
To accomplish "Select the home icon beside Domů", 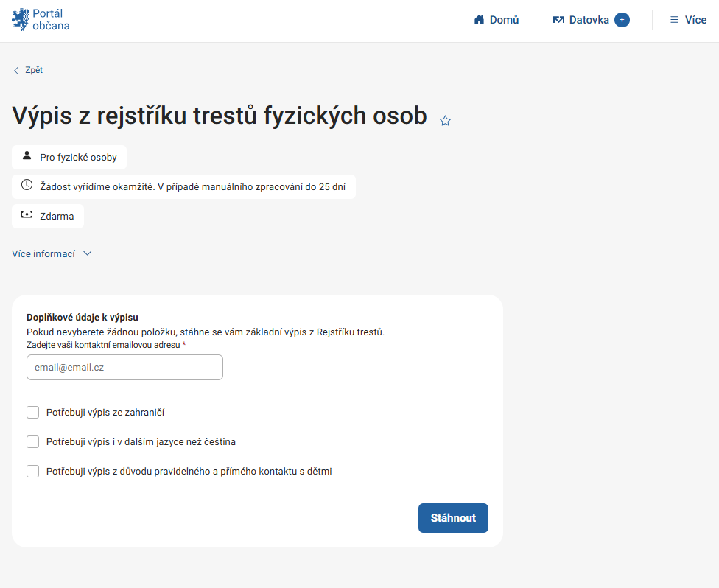I will coord(479,20).
